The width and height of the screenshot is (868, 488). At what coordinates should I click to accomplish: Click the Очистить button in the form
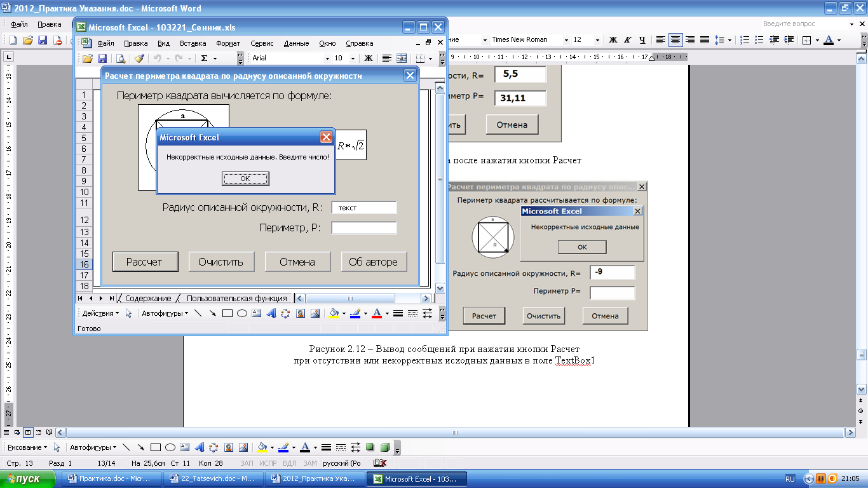221,262
